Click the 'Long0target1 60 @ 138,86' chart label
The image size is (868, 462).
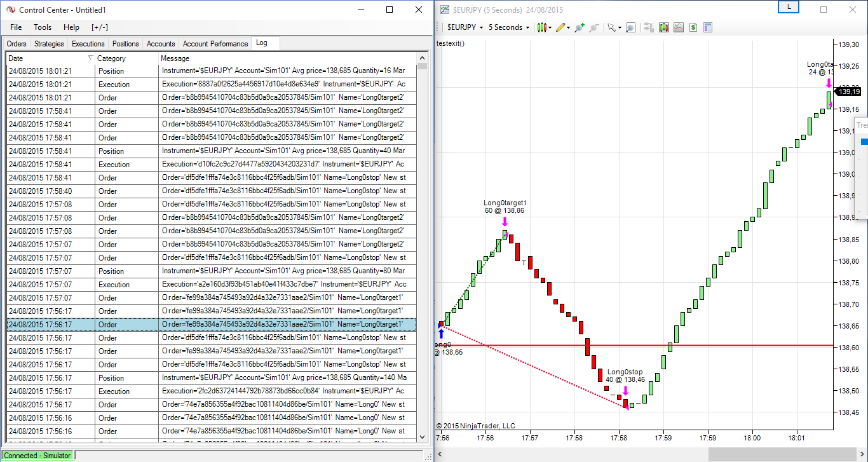coord(505,207)
